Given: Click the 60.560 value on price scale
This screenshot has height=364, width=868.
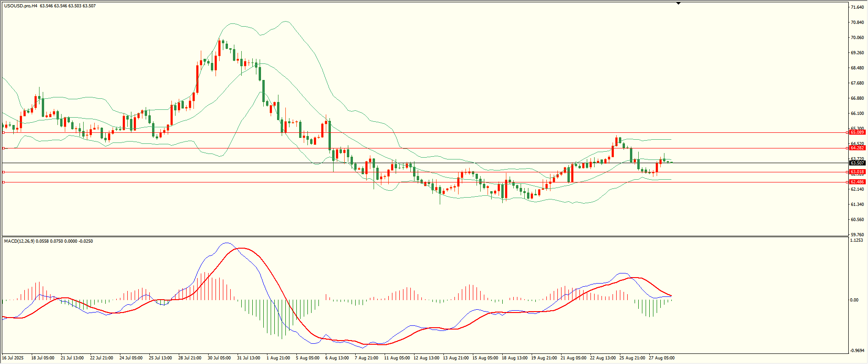Looking at the screenshot, I should pos(857,220).
